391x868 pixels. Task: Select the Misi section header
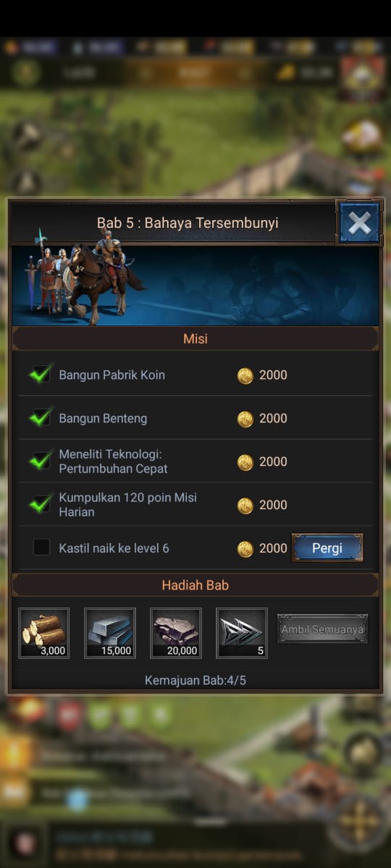pyautogui.click(x=195, y=339)
